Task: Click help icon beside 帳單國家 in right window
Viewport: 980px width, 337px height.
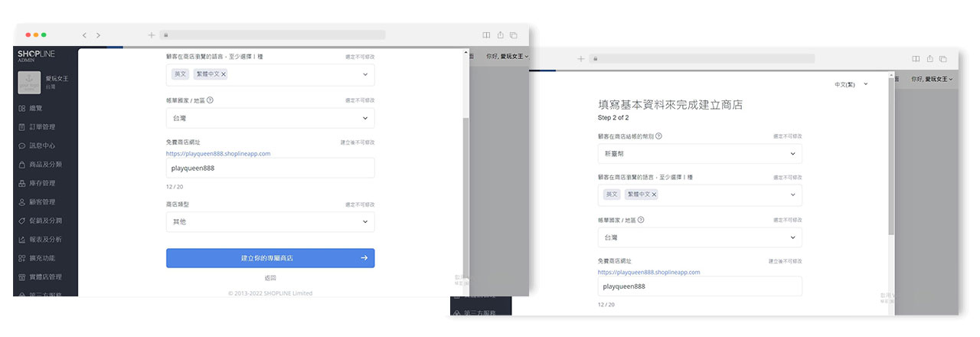Action: pyautogui.click(x=640, y=220)
